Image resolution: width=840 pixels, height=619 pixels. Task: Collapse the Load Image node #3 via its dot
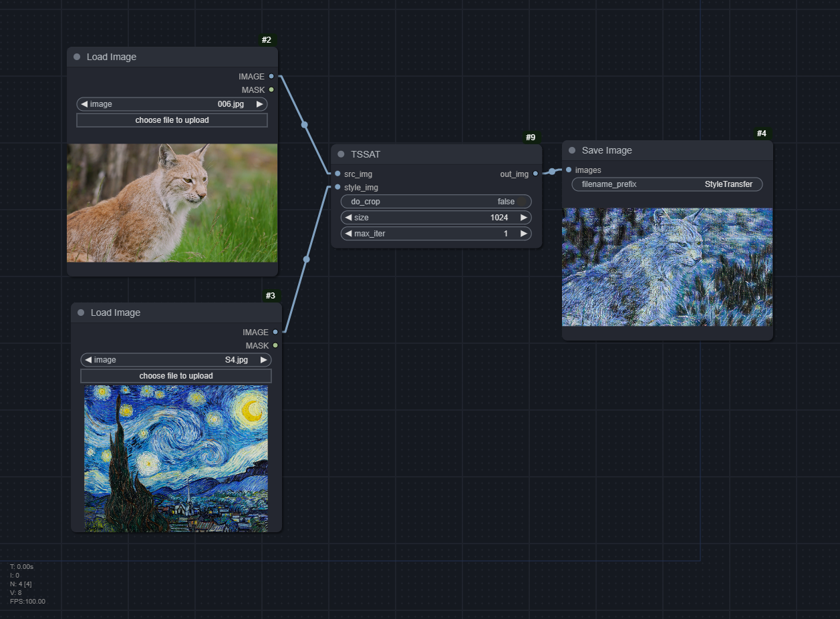81,313
